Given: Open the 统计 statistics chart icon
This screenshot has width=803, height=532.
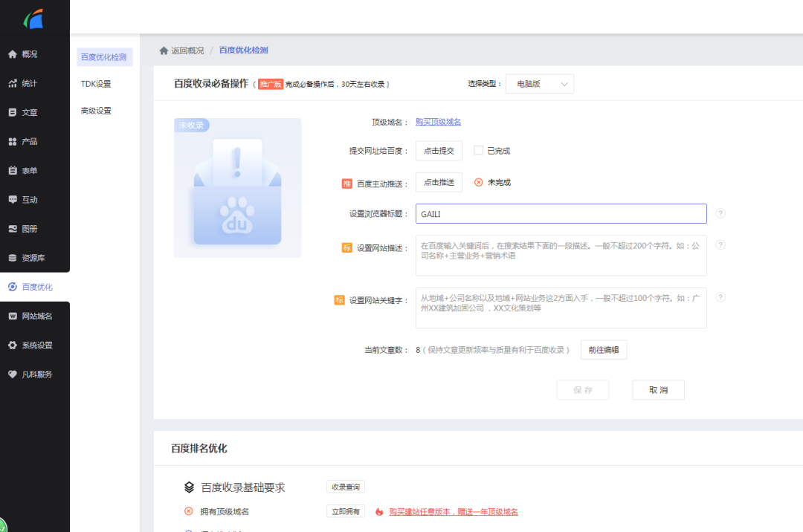Looking at the screenshot, I should point(13,83).
